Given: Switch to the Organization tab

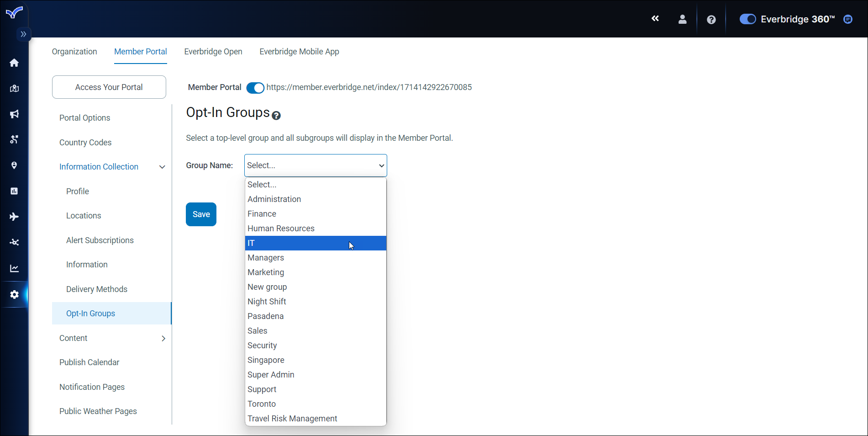Looking at the screenshot, I should (74, 52).
